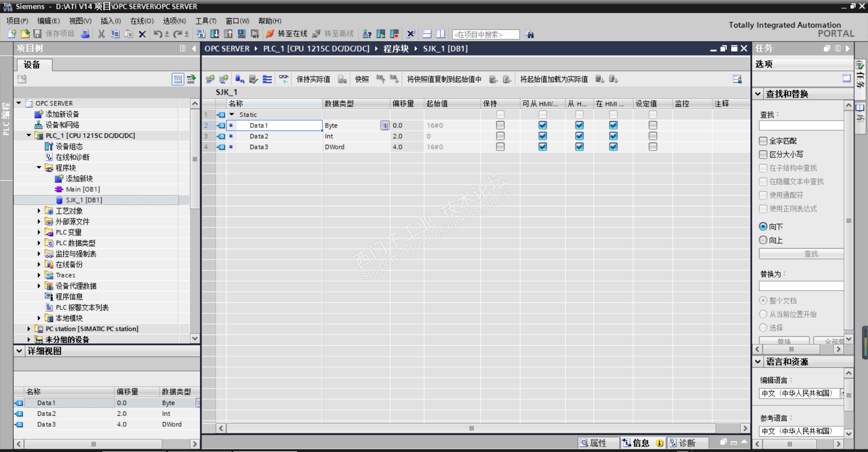Image resolution: width=868 pixels, height=452 pixels.
Task: Click the 在项目中搜索 input box
Action: (486, 34)
